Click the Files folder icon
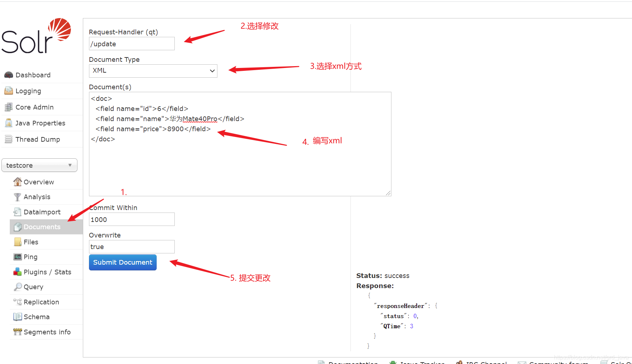This screenshot has height=364, width=632. (17, 242)
